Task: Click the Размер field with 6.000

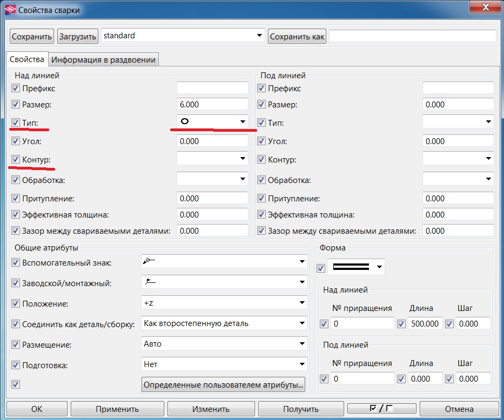Action: pos(212,104)
